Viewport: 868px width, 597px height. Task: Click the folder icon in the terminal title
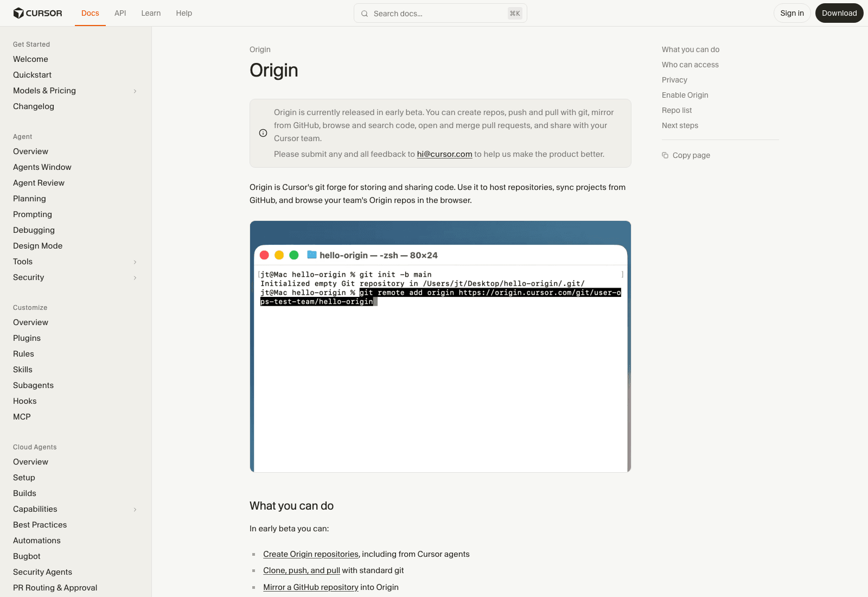pos(312,255)
